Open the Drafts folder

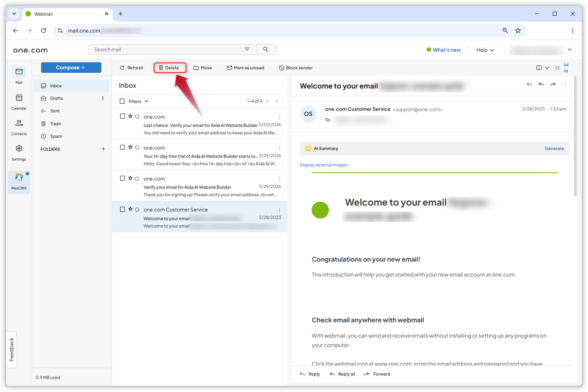(71, 98)
